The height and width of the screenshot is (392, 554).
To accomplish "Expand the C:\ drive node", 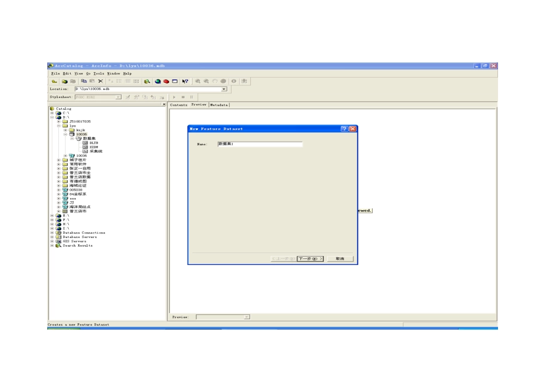I will click(52, 113).
